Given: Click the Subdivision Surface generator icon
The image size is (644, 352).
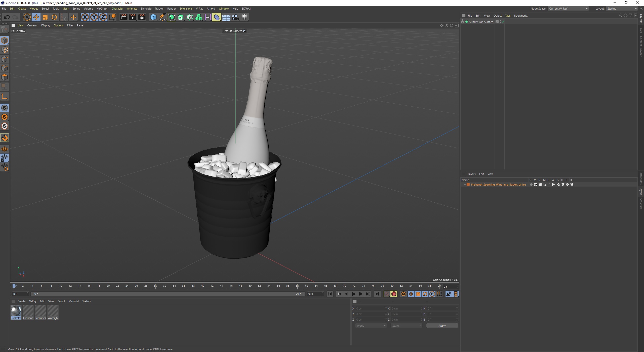Looking at the screenshot, I should (x=171, y=17).
